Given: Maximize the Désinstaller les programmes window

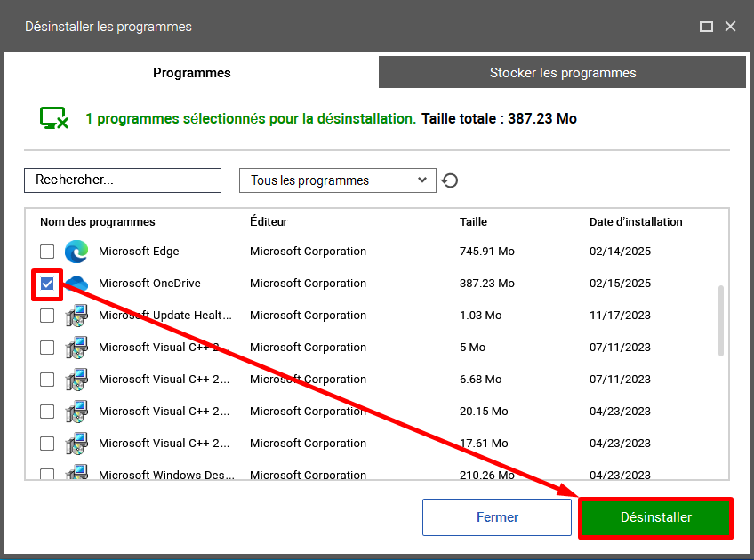Looking at the screenshot, I should [x=706, y=27].
